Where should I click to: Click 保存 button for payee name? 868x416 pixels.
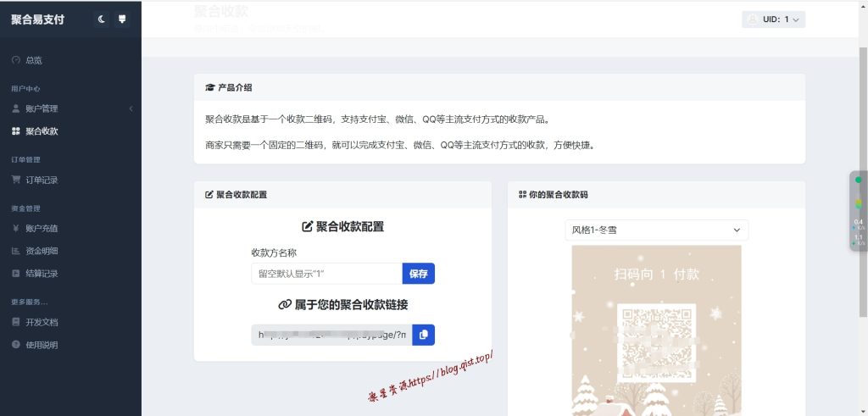tap(419, 274)
